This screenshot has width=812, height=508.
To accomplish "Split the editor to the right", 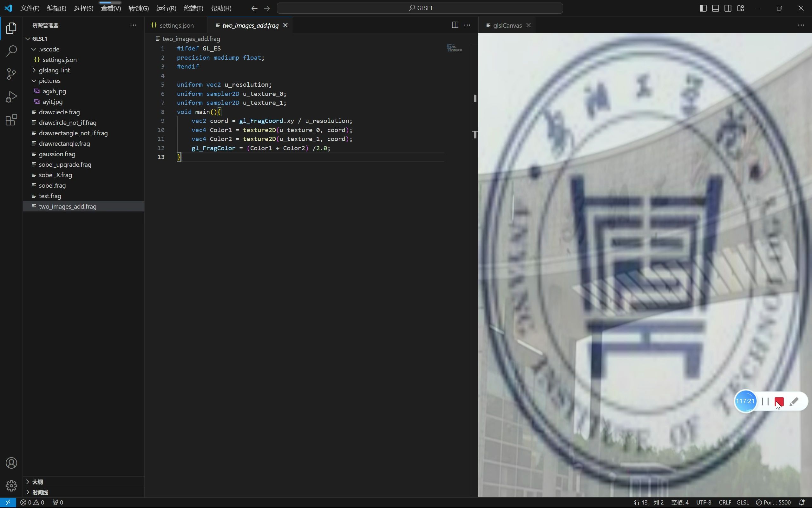I will [x=455, y=25].
